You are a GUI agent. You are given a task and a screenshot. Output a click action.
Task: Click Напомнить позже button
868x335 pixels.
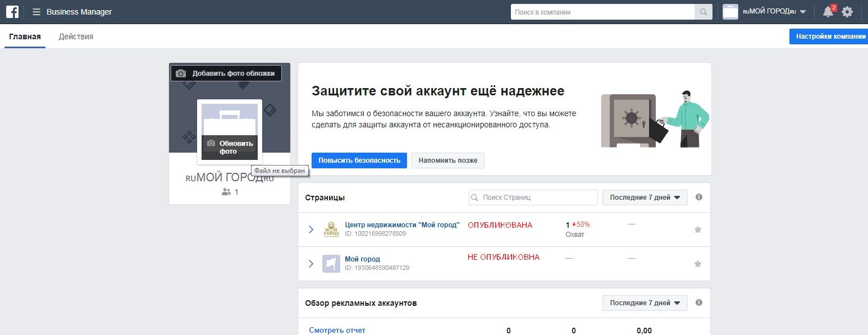pyautogui.click(x=448, y=160)
